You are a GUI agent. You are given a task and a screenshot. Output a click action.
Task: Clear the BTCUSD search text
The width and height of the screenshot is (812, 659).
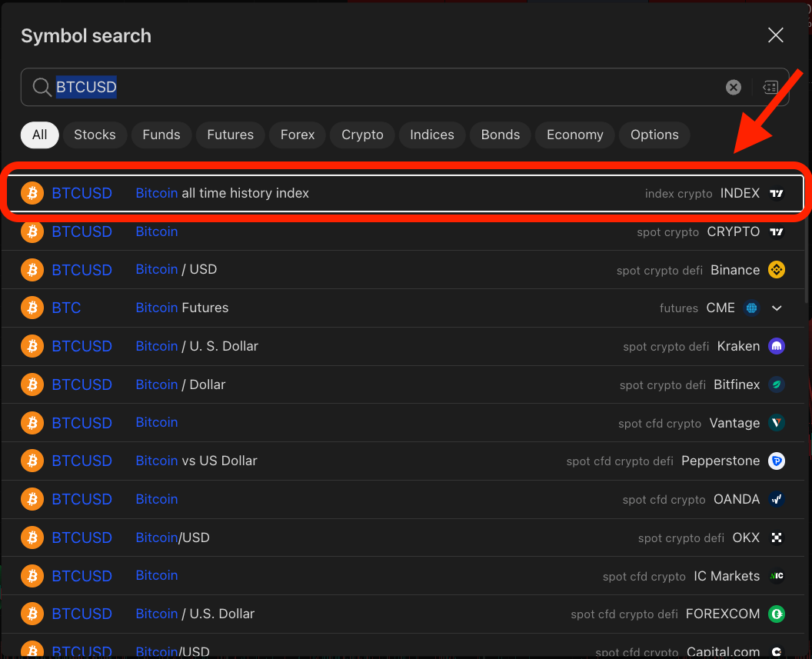click(x=734, y=87)
